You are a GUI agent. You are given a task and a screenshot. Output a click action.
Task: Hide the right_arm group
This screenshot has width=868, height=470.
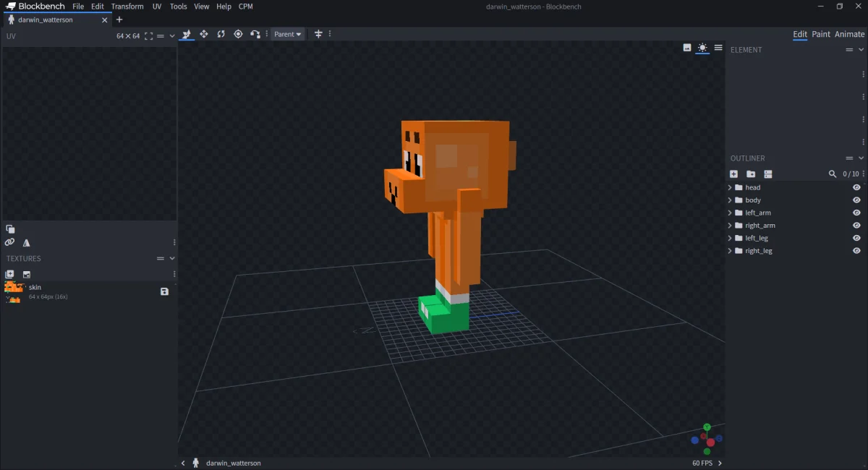[x=856, y=226]
